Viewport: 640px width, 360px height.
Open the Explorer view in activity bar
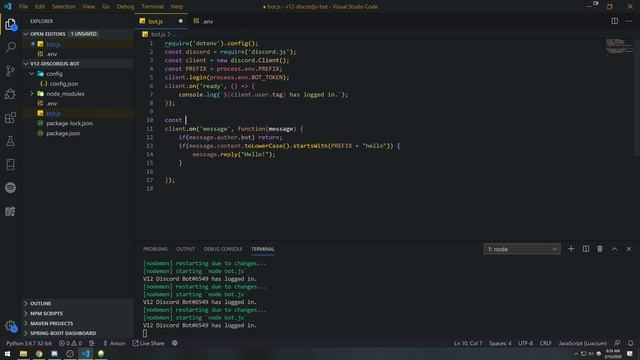coord(10,24)
